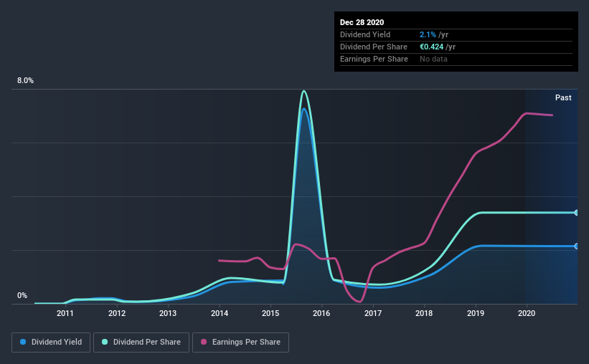Toggle the Dividend Yield legend button
The image size is (589, 364).
coord(51,343)
